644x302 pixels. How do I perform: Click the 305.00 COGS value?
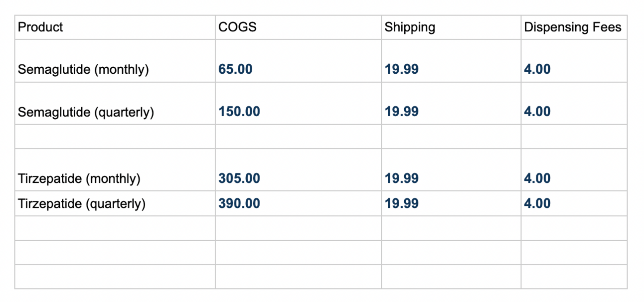tap(239, 178)
